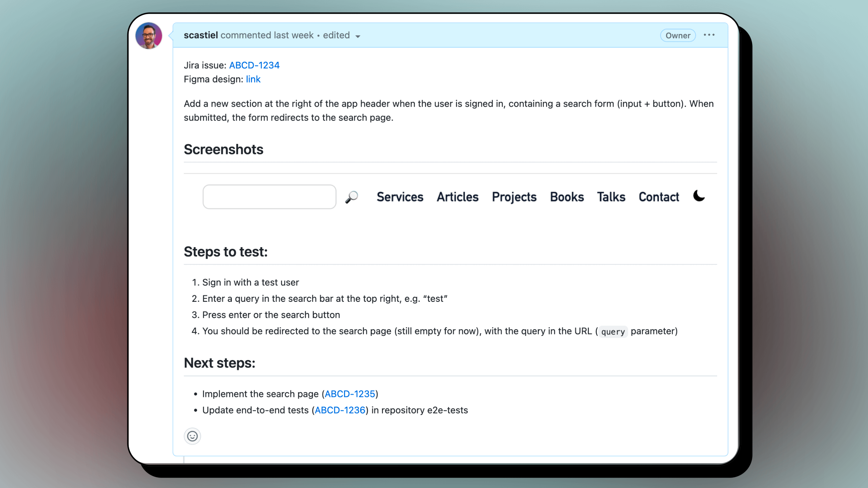868x488 pixels.
Task: Click the ABCD-1235 issue link
Action: 350,394
